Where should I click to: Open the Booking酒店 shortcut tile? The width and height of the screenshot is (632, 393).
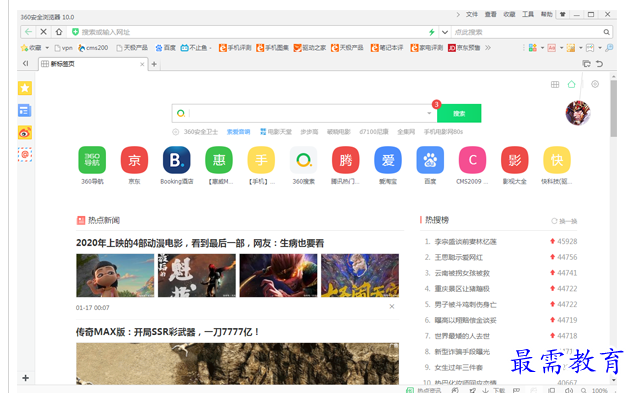click(x=177, y=160)
